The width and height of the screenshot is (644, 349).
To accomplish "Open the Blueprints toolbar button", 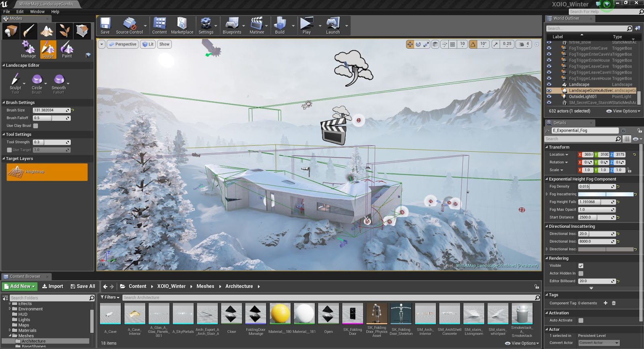I will pos(232,26).
